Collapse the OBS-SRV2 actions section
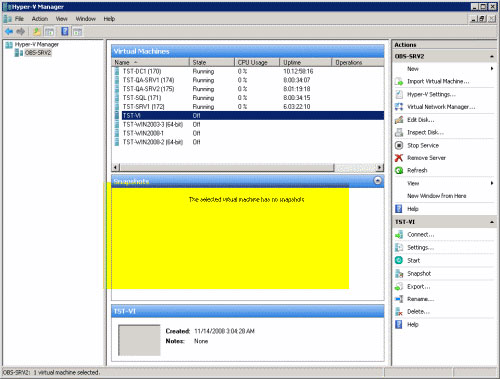The image size is (500, 379). [492, 57]
